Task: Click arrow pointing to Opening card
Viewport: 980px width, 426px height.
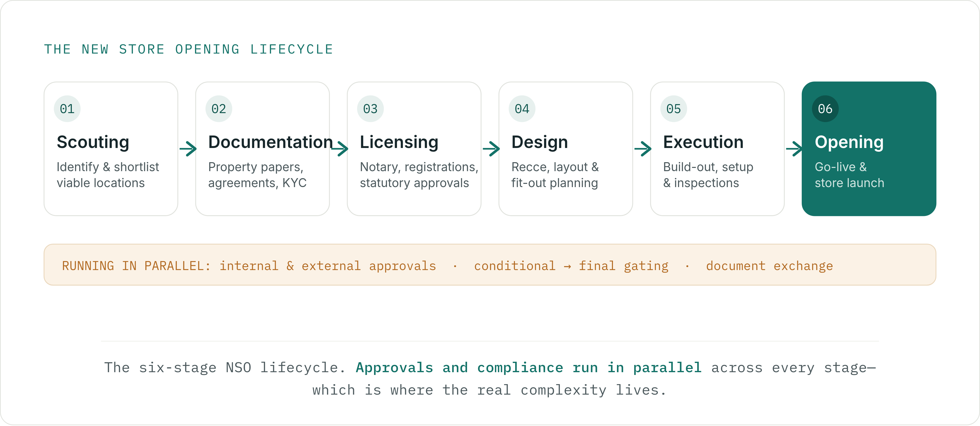Action: pos(794,148)
